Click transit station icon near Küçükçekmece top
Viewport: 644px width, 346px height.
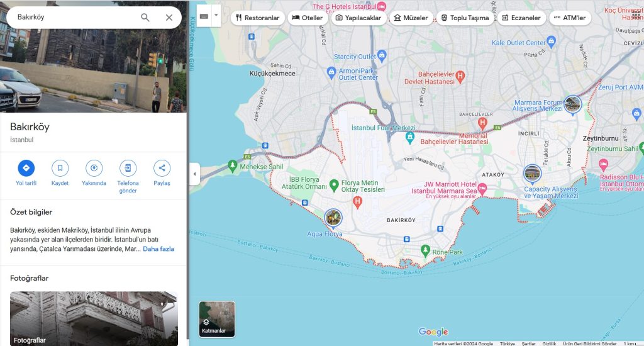pos(252,36)
